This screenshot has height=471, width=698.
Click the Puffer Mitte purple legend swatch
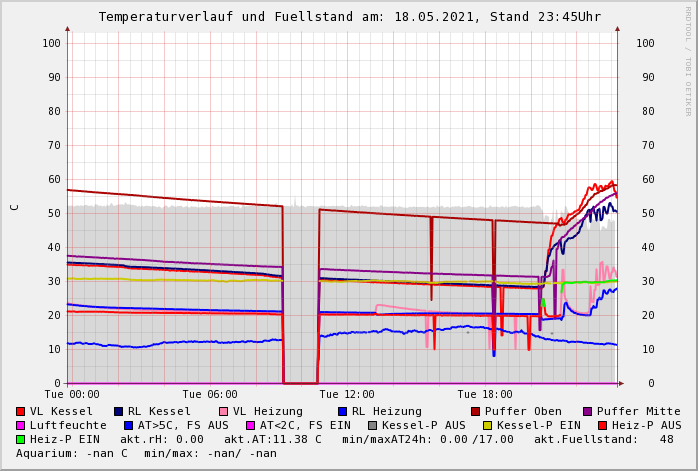click(588, 411)
